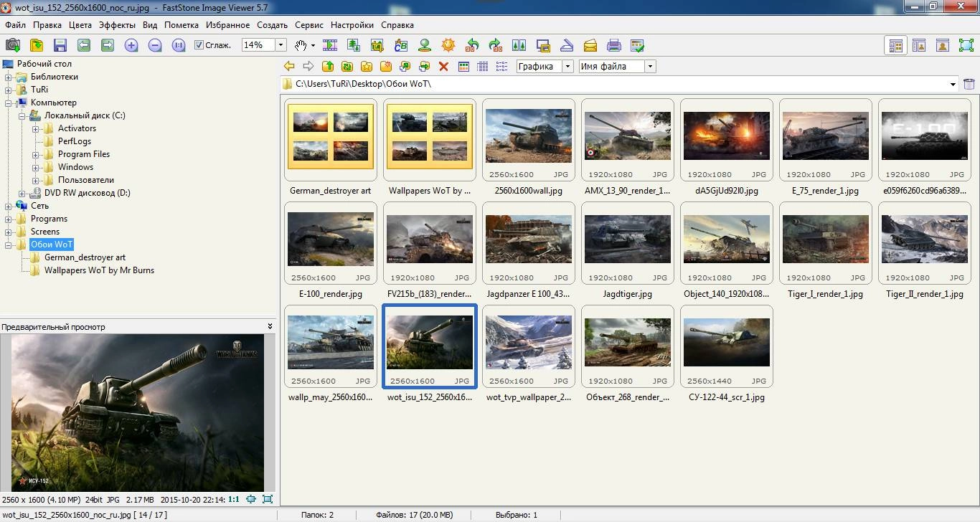This screenshot has width=980, height=522.
Task: Click the details view mode icon
Action: 483,66
